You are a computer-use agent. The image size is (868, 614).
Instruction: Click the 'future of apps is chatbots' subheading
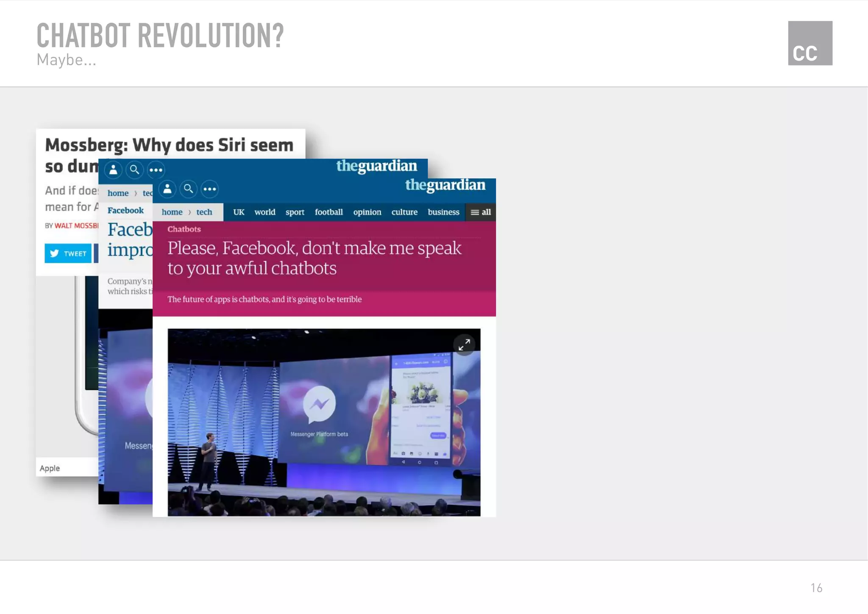tap(264, 300)
